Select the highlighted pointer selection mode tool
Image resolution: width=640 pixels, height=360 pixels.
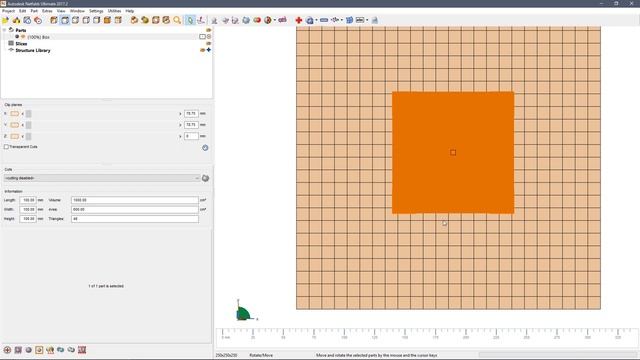pyautogui.click(x=190, y=20)
